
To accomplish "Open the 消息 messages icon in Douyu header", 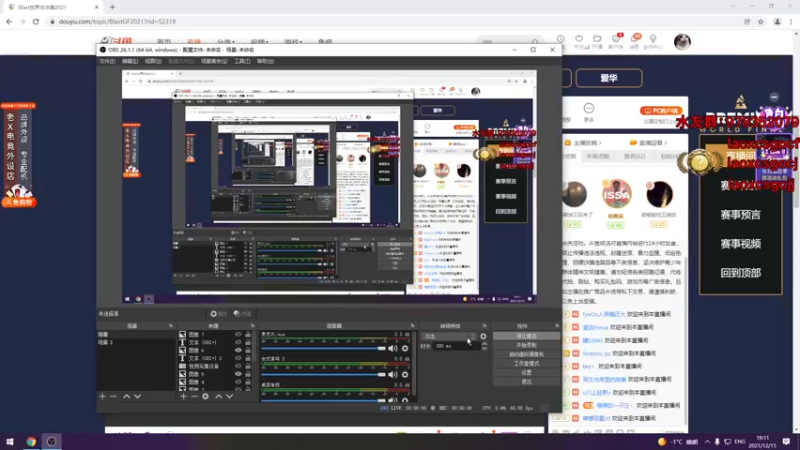I will click(x=634, y=41).
